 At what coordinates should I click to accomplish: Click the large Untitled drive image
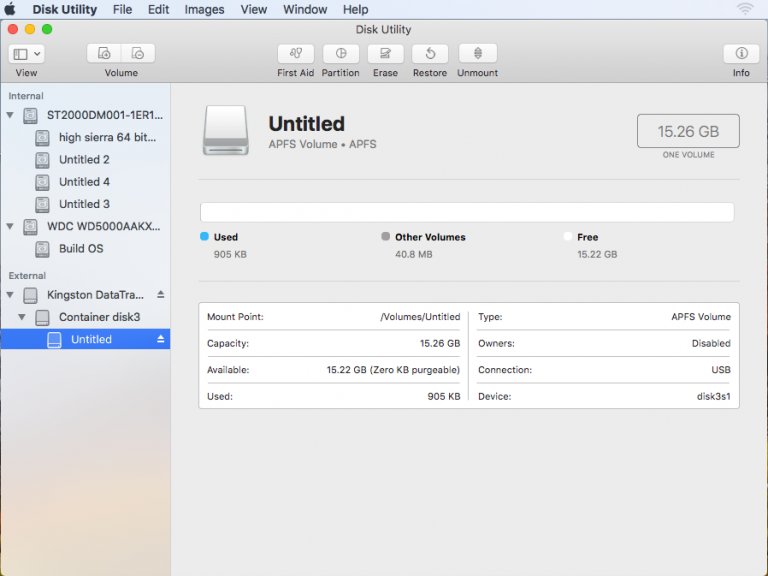click(x=226, y=130)
